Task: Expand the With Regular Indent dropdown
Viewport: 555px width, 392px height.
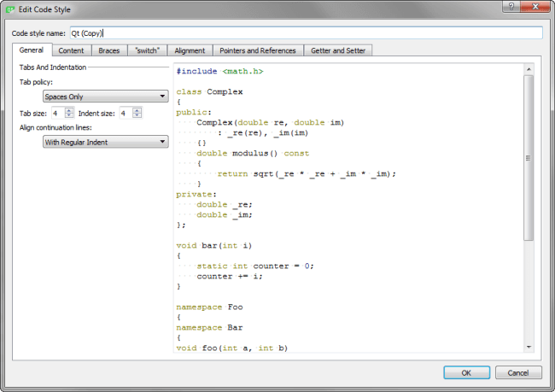Action: 106,142
